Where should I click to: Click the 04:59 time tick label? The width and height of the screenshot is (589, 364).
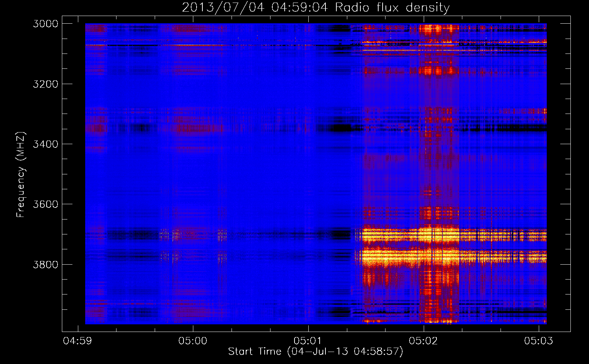[78, 341]
